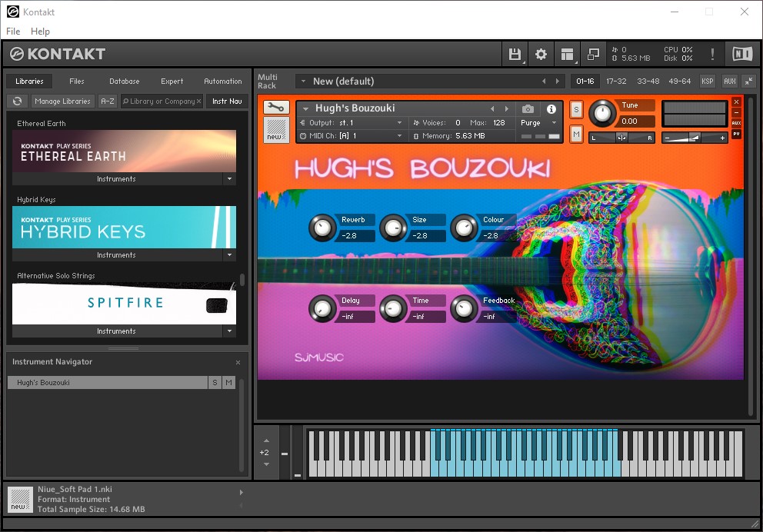Toggle the KSP multi script button

click(707, 81)
